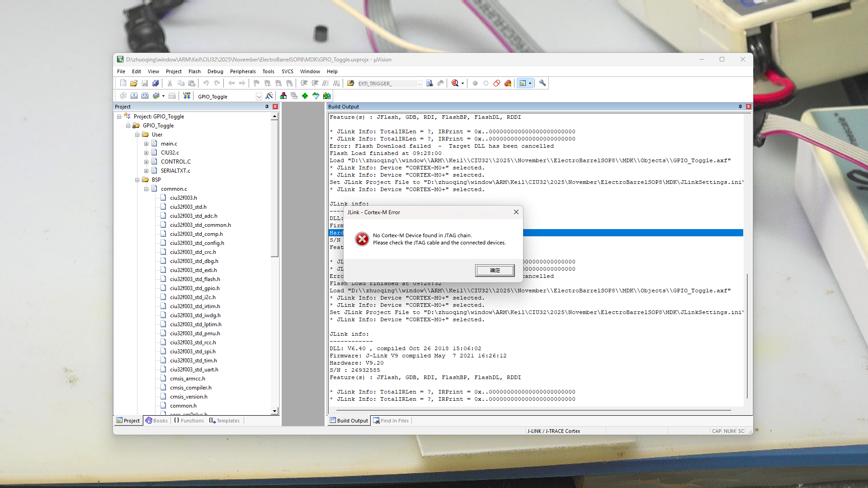Viewport: 868px width, 488px height.
Task: Click Disable all breakpoints icon
Action: [x=497, y=83]
